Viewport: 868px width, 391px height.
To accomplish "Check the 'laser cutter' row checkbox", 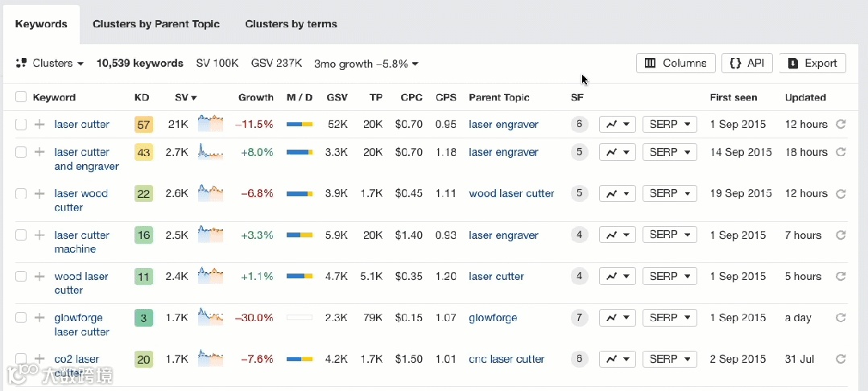I will pyautogui.click(x=20, y=125).
